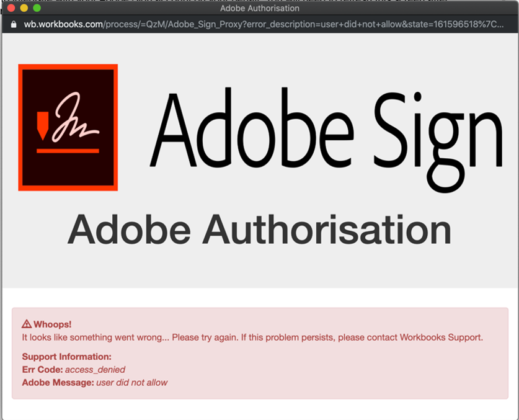This screenshot has height=420, width=519.
Task: Click the Support Information label
Action: click(x=66, y=357)
